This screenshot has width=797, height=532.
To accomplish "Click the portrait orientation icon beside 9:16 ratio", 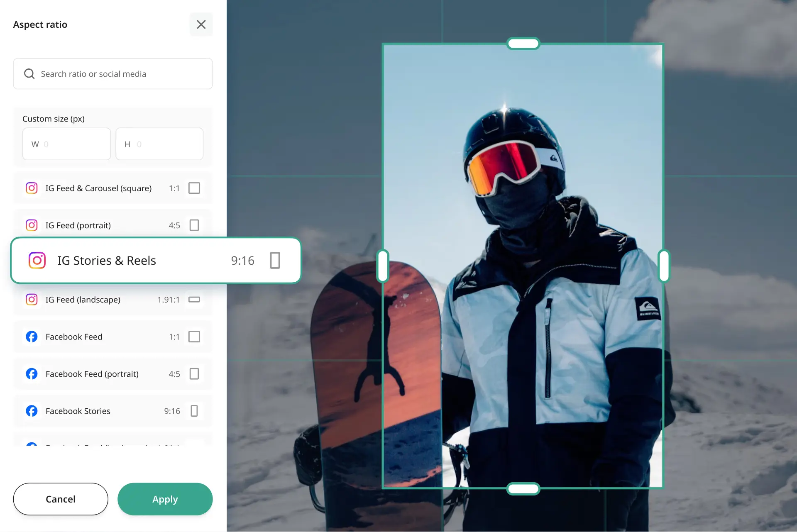I will point(275,260).
